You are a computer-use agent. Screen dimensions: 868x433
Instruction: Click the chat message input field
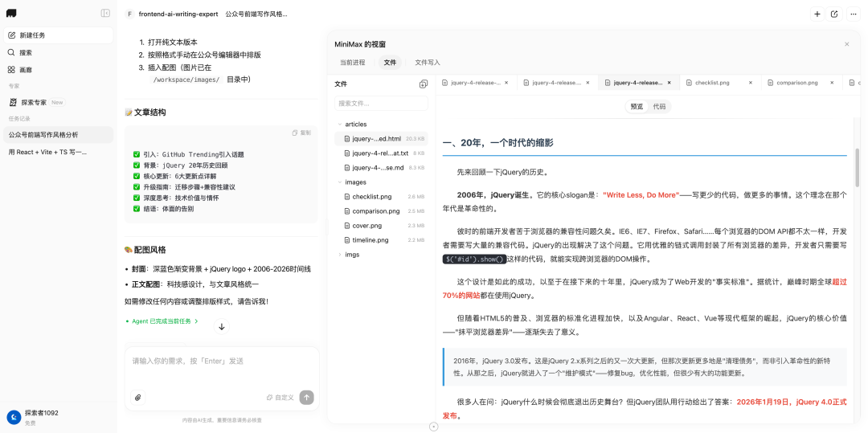click(222, 366)
